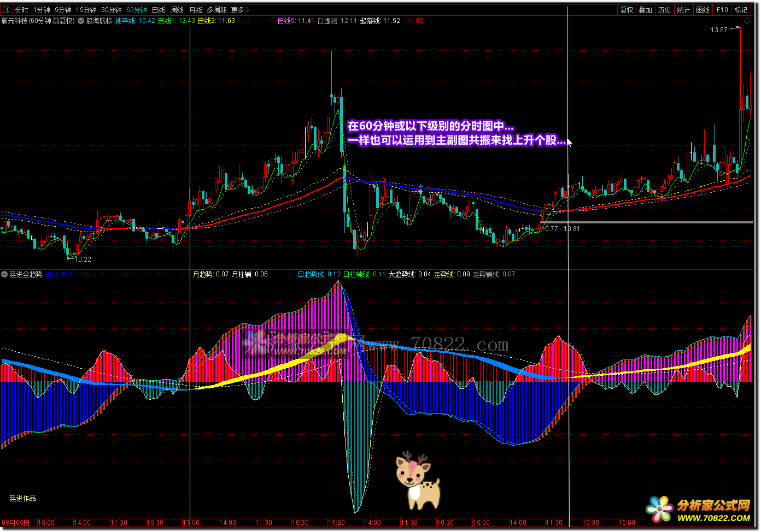The image size is (761, 532).
Task: Click the stock title 新元科技(60分钟.前复权)
Action: (38, 21)
